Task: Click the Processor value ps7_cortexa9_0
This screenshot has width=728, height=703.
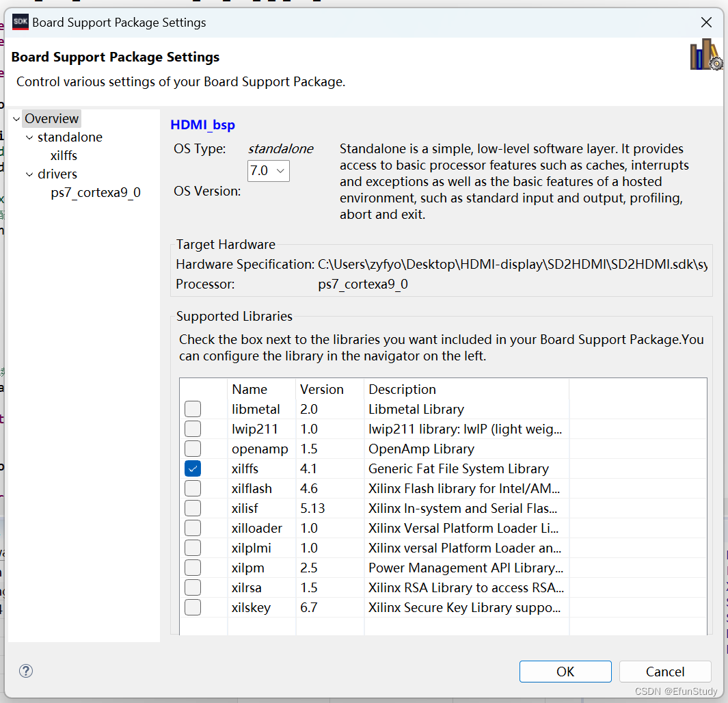Action: click(363, 284)
